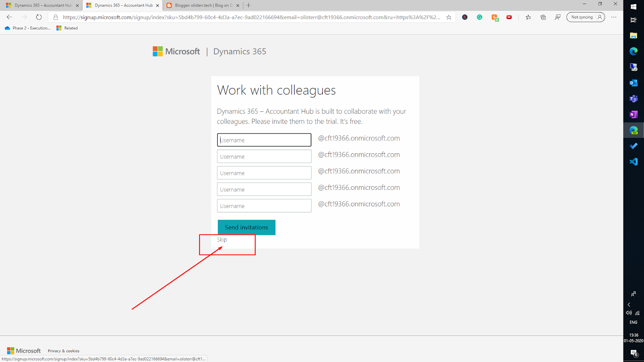Viewport: 644px width, 362px height.
Task: Open Task View on the taskbar
Action: click(634, 20)
